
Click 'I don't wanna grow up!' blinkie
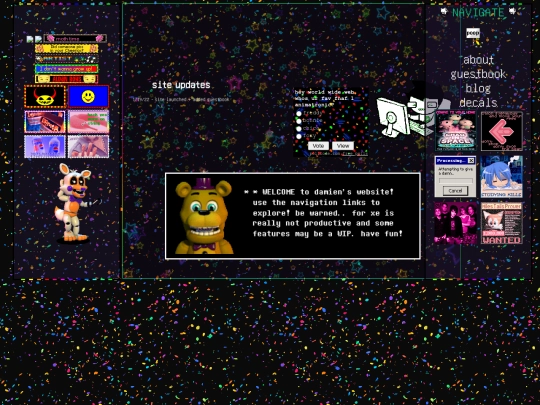66,69
